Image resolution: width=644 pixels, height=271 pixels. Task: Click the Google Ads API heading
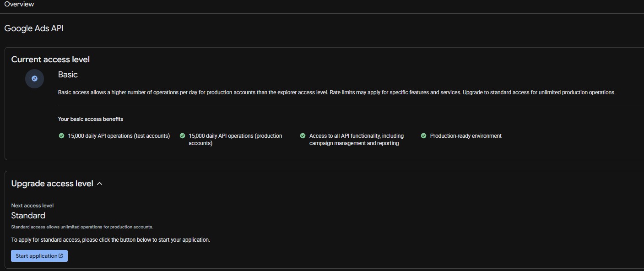34,28
